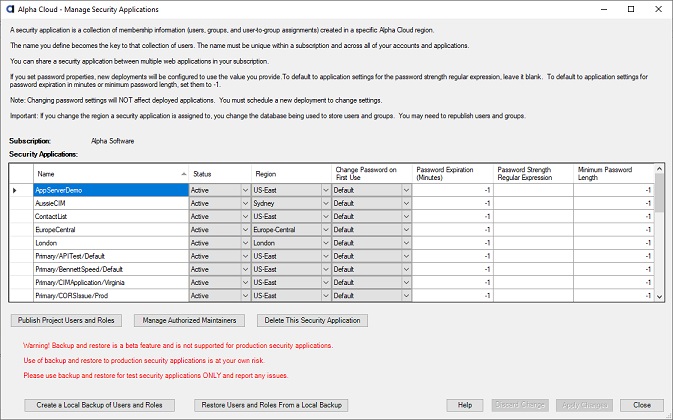Click the Apply Changes button
The height and width of the screenshot is (420, 673).
click(x=585, y=405)
